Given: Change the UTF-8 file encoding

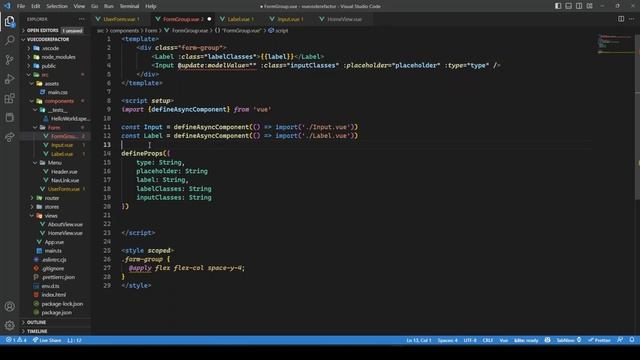Looking at the screenshot, I should pos(470,340).
